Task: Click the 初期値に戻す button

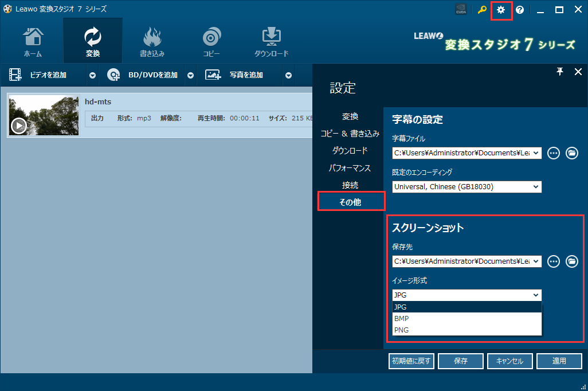Action: pyautogui.click(x=411, y=361)
